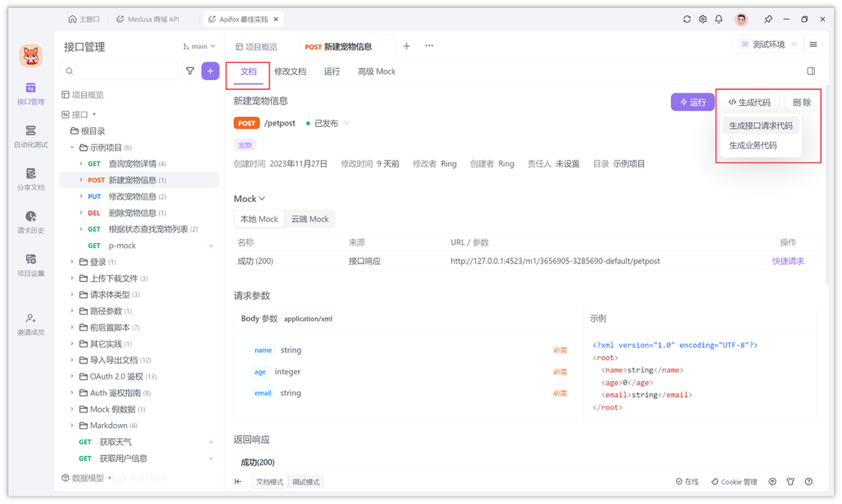The height and width of the screenshot is (504, 842).
Task: Switch to 调试模式 at the bottom
Action: click(x=306, y=482)
